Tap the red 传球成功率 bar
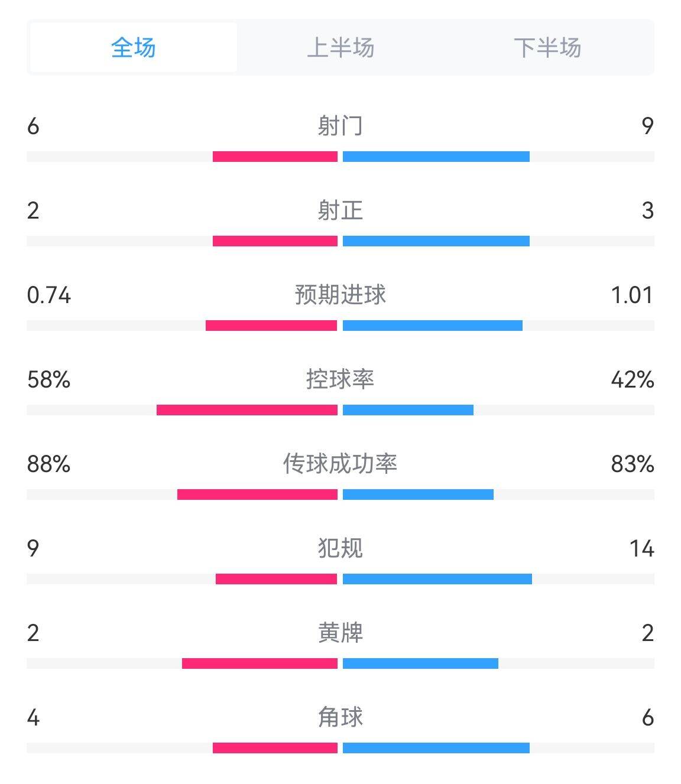This screenshot has height=784, width=681. click(257, 495)
